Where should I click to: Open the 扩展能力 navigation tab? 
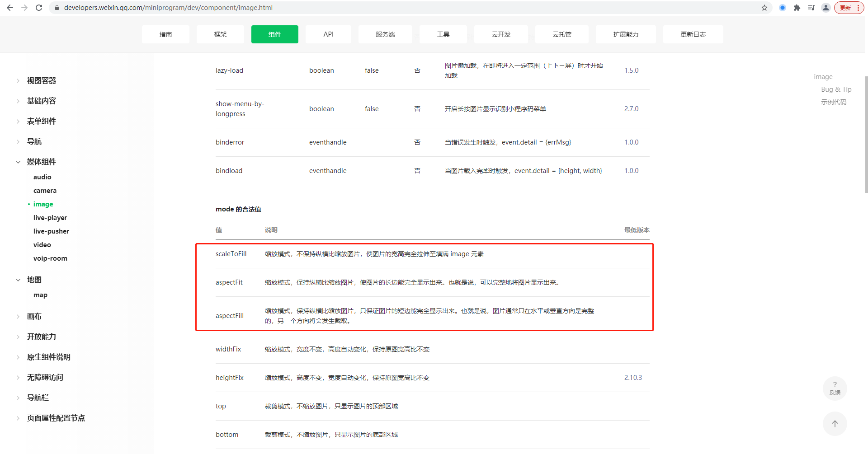626,34
